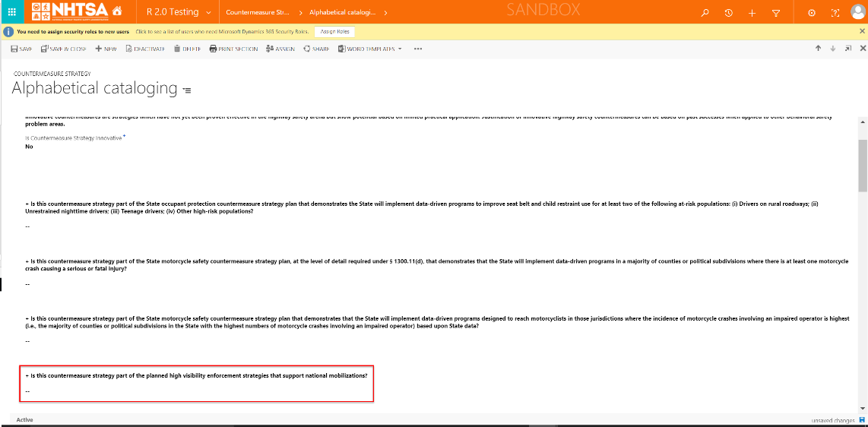This screenshot has width=868, height=427.
Task: Expand the chevron after Countermeasure Str... breadcrumb
Action: (300, 13)
